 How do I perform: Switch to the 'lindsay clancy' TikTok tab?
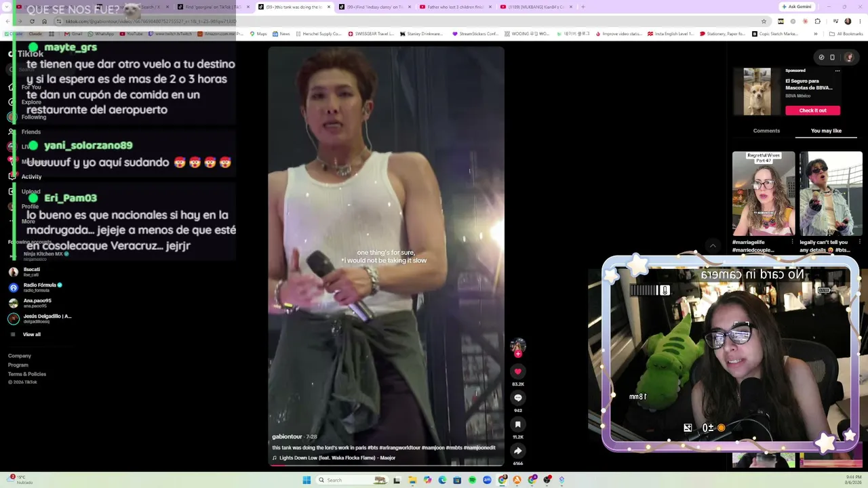[375, 7]
